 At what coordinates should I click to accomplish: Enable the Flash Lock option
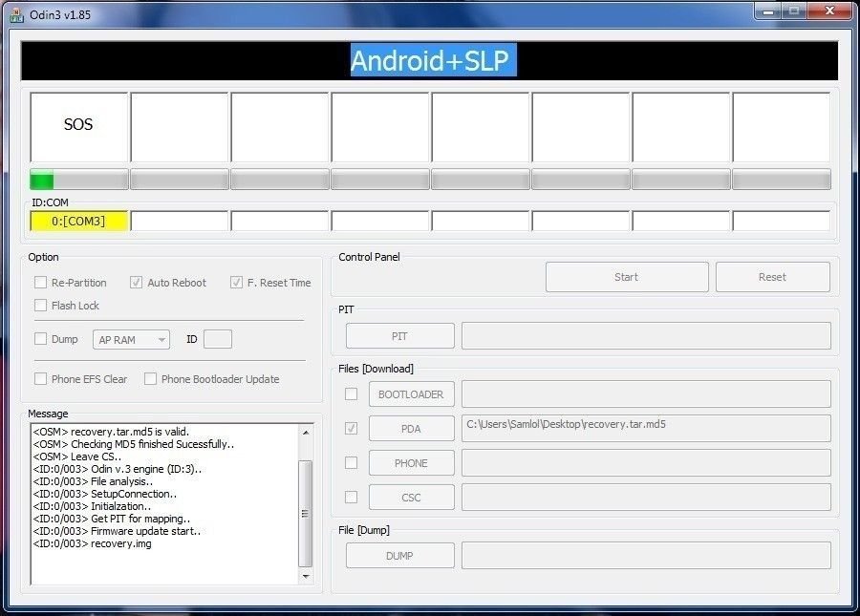[x=40, y=306]
